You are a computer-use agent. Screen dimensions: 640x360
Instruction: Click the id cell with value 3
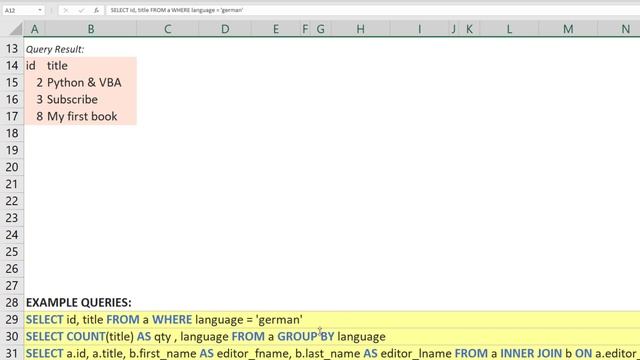(x=35, y=100)
